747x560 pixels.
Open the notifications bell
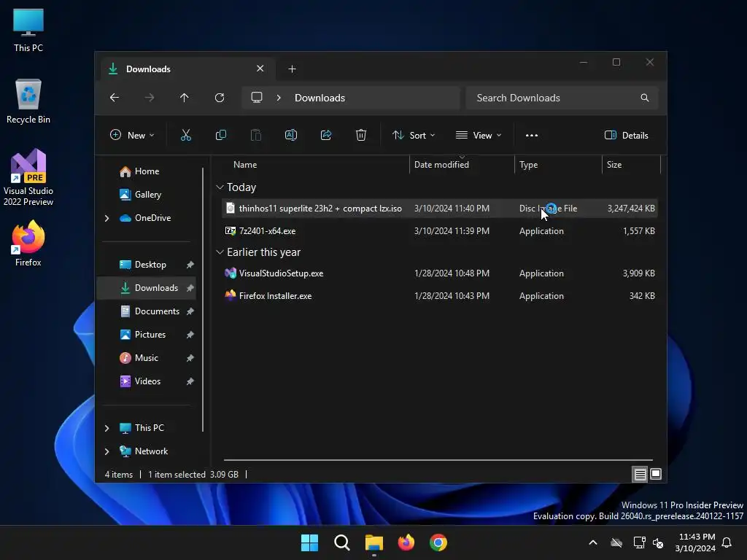(x=727, y=542)
